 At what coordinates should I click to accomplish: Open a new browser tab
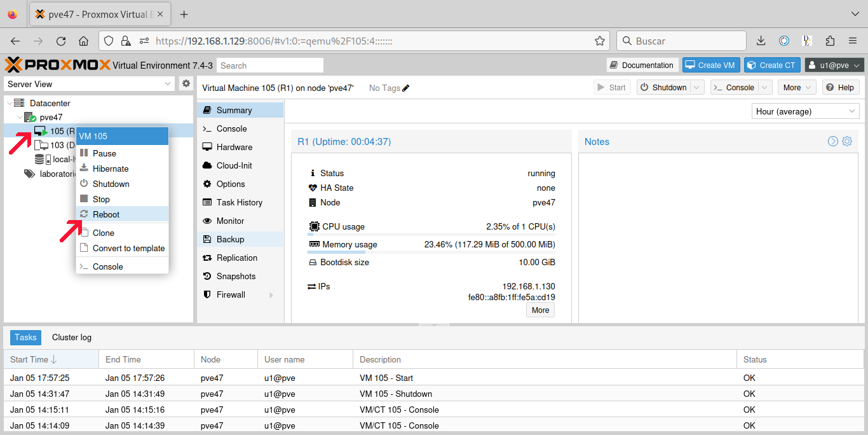point(184,14)
